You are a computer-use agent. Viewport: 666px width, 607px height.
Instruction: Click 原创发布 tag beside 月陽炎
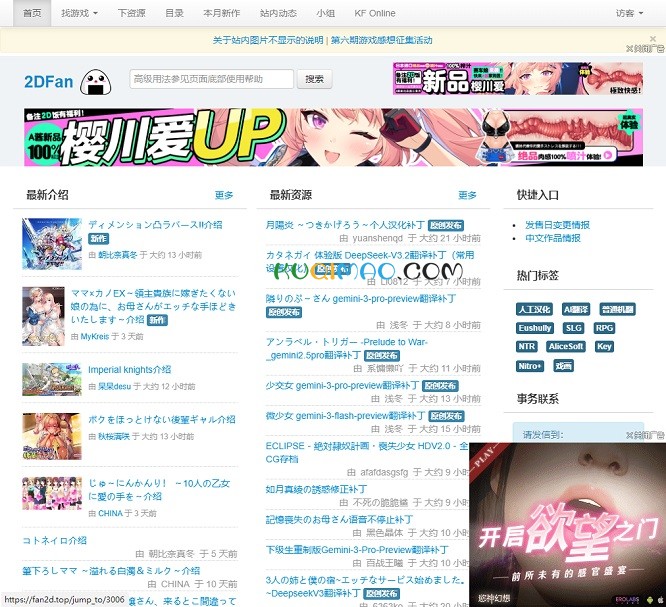pyautogui.click(x=446, y=226)
